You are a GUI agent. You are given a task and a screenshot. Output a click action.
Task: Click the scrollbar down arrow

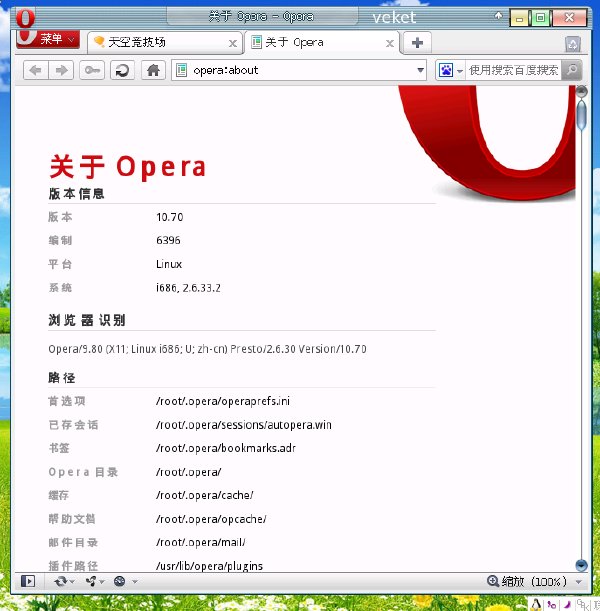pos(581,565)
